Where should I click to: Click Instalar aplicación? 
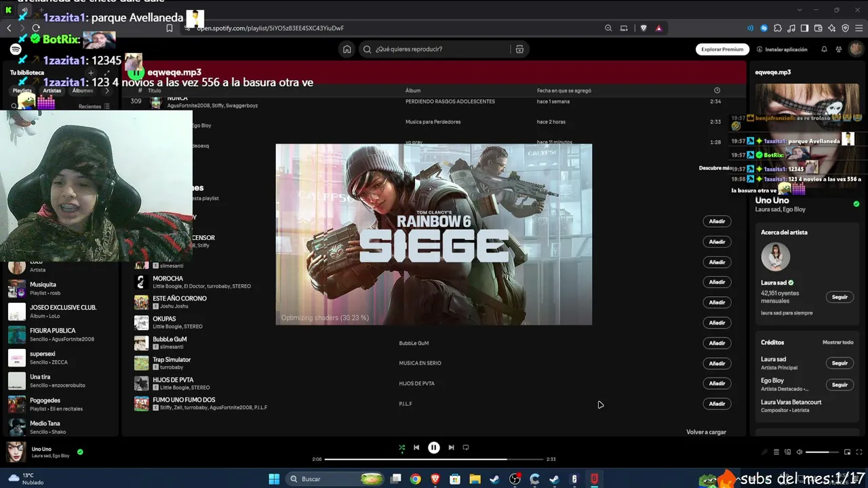[782, 49]
